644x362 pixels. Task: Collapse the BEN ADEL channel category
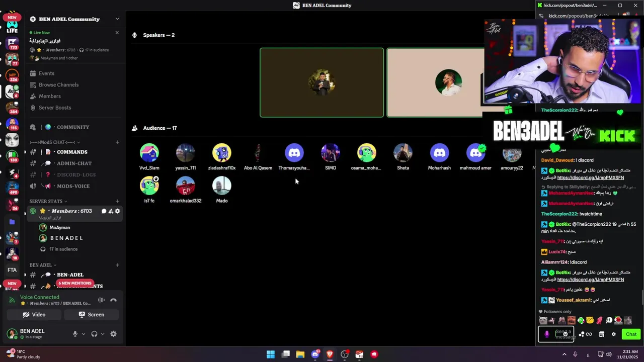43,265
